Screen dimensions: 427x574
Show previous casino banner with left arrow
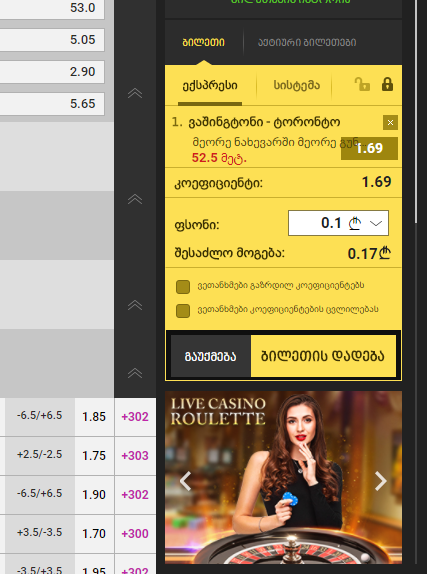point(186,481)
